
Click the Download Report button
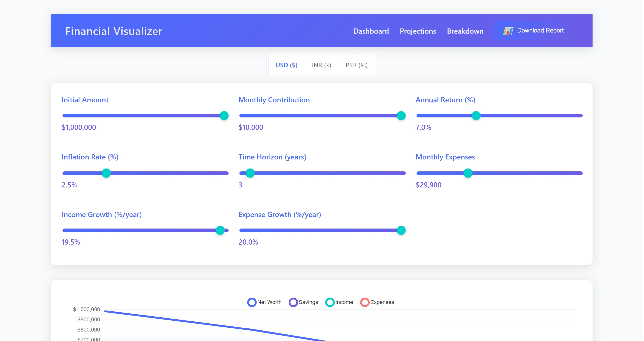click(540, 30)
